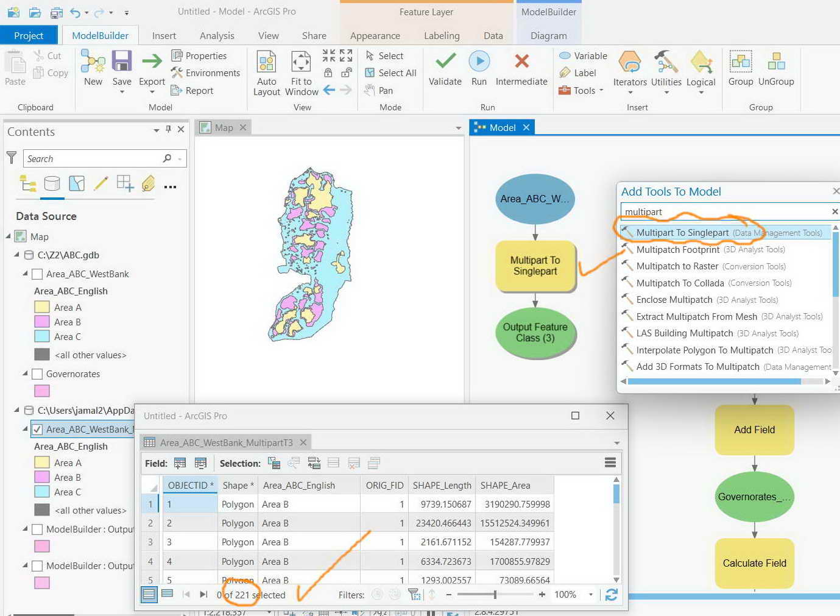Image resolution: width=840 pixels, height=616 pixels.
Task: Open the Map view tab
Action: coord(224,128)
